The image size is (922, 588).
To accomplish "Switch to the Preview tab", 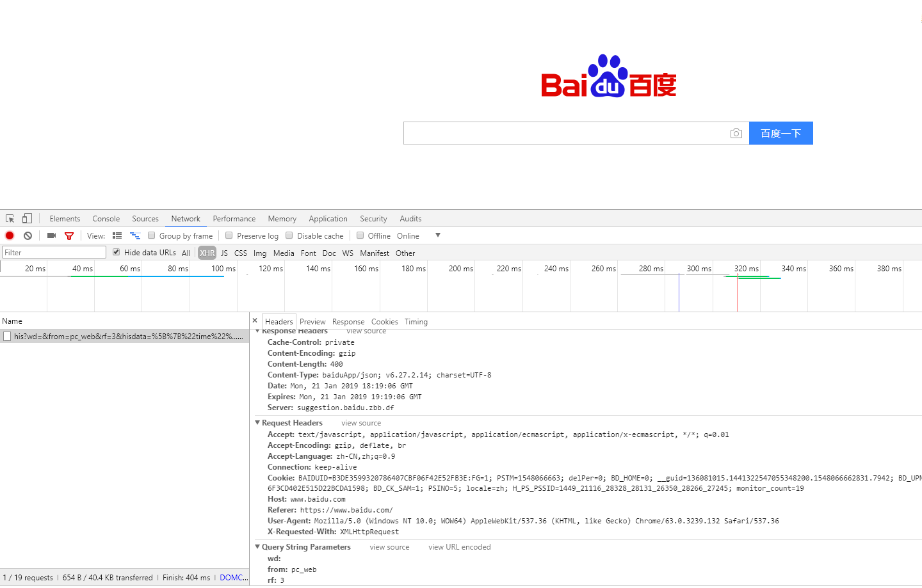I will click(x=312, y=321).
